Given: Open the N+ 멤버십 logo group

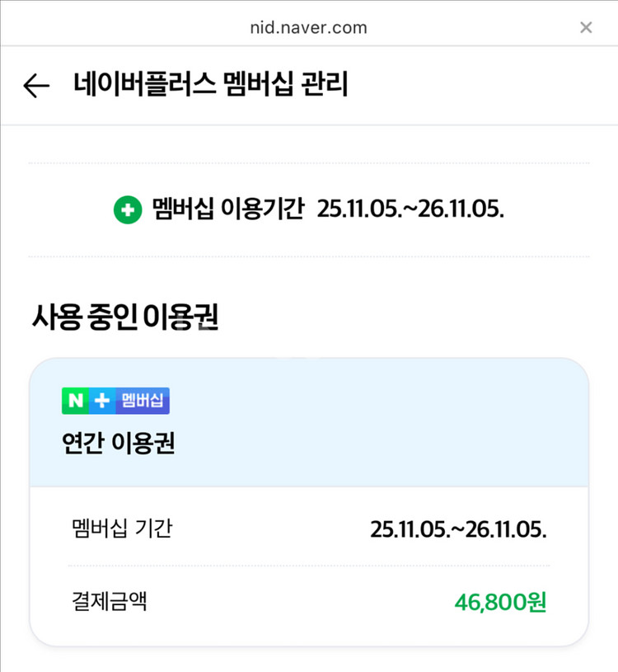Looking at the screenshot, I should pos(115,400).
